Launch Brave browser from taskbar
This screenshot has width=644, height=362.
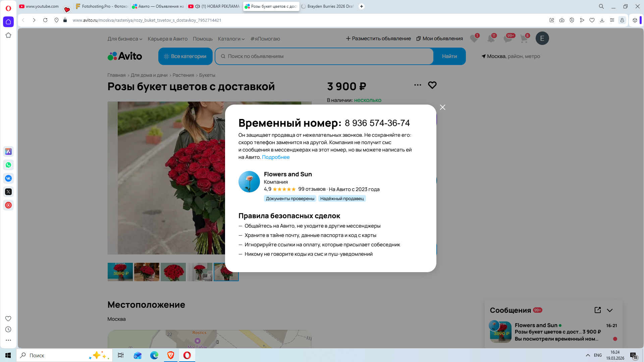[x=171, y=355]
